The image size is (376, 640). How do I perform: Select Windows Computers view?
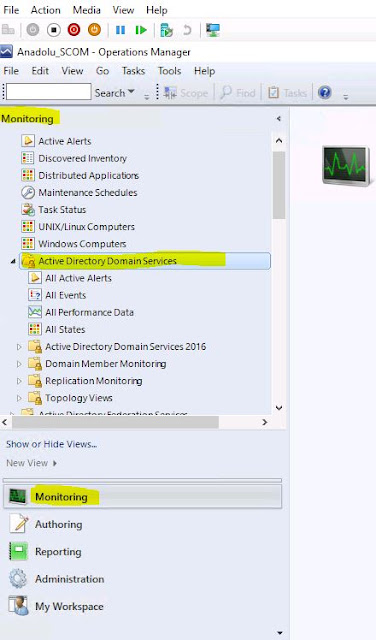[82, 244]
